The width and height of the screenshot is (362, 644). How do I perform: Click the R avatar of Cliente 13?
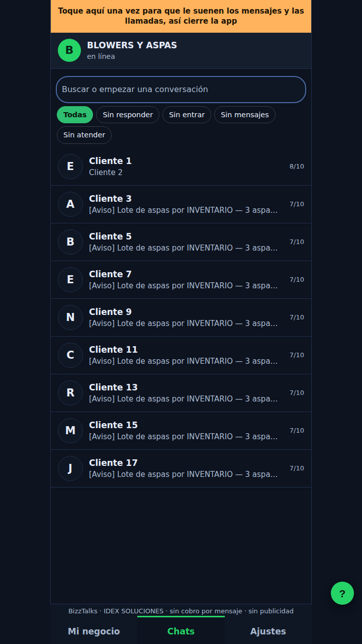click(70, 393)
